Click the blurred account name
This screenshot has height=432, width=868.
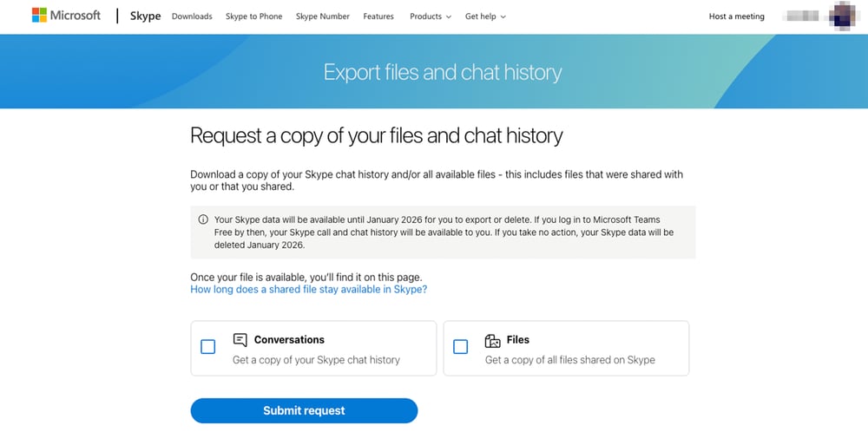(803, 16)
